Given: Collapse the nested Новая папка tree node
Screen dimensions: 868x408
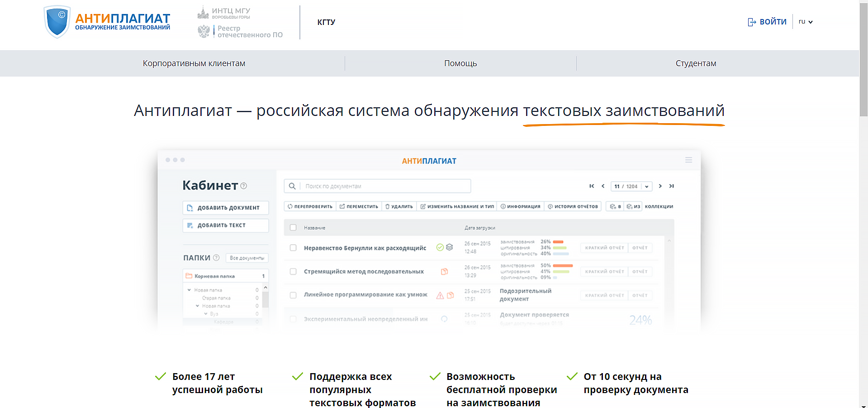Looking at the screenshot, I should pos(197,306).
